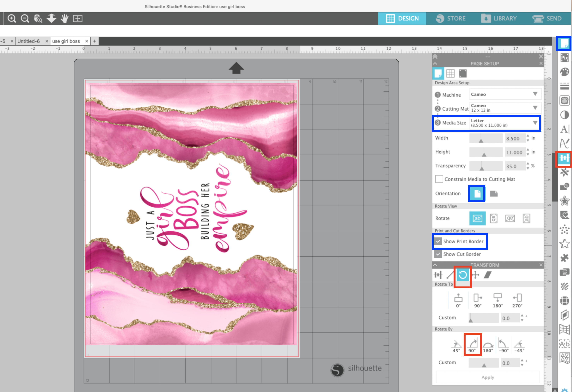This screenshot has width=572, height=392.
Task: Select the second Rotate View option
Action: tap(494, 218)
